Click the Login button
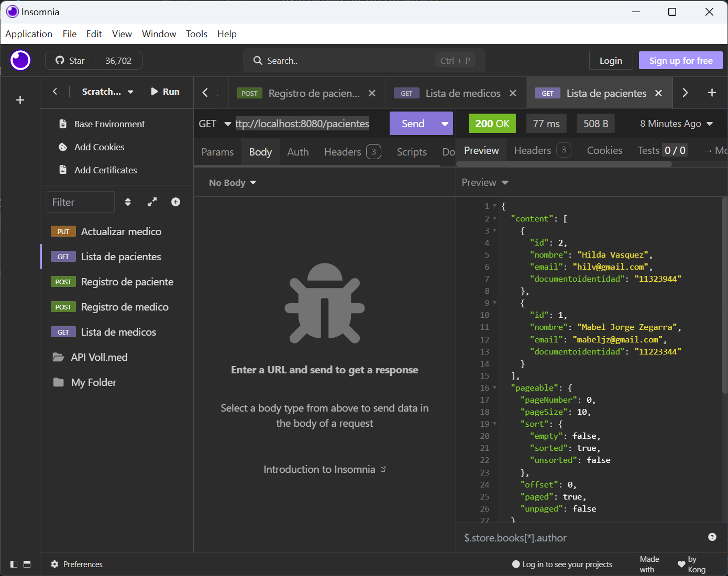728x576 pixels. pos(611,61)
